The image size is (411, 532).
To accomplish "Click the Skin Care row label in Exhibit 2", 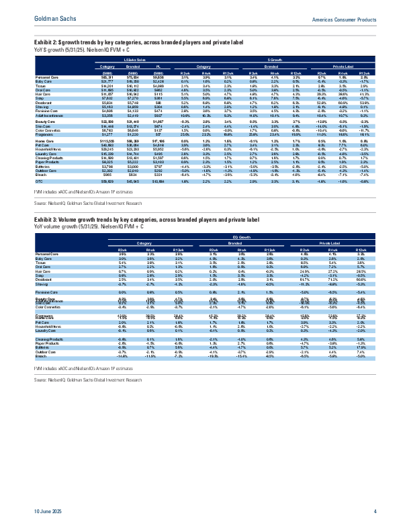I will pos(43,126).
